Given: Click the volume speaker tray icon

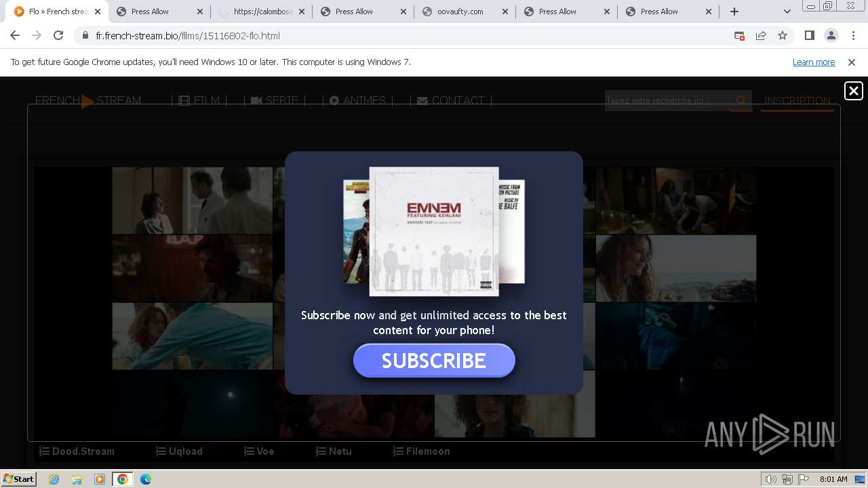Looking at the screenshot, I should click(770, 479).
